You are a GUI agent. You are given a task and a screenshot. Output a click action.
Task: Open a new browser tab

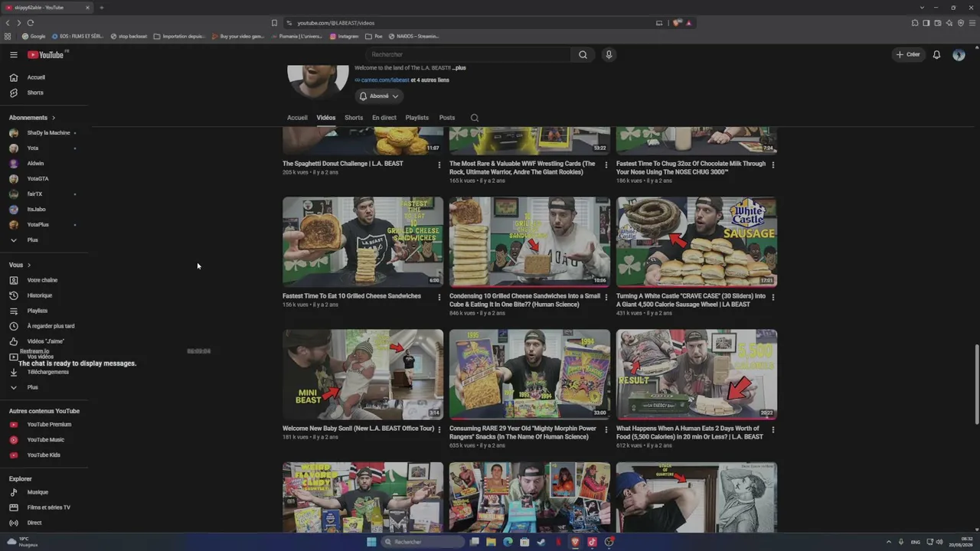[101, 8]
